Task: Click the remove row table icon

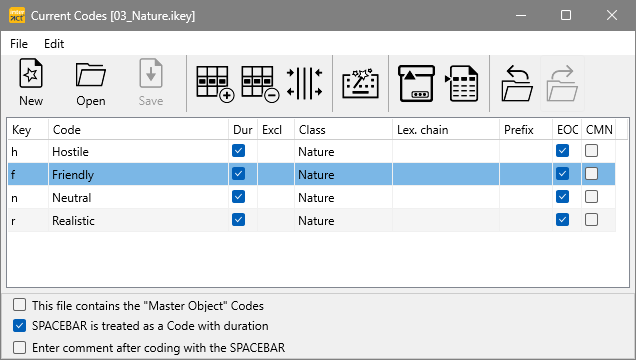Action: point(260,84)
